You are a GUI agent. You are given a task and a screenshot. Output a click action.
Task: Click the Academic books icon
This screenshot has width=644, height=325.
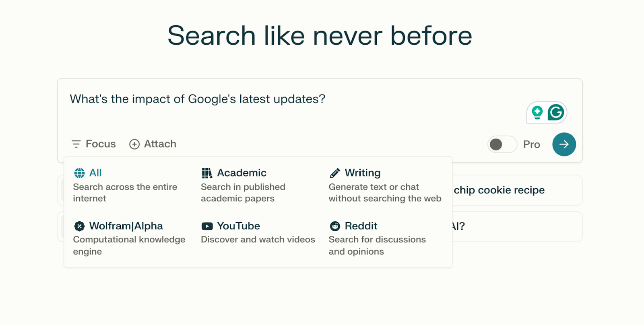tap(207, 173)
